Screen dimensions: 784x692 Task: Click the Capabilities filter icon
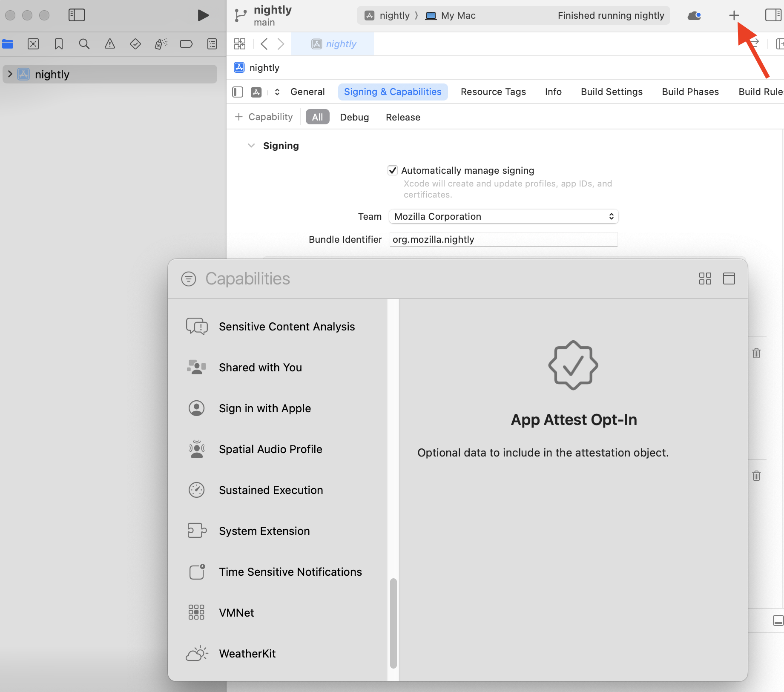(189, 279)
